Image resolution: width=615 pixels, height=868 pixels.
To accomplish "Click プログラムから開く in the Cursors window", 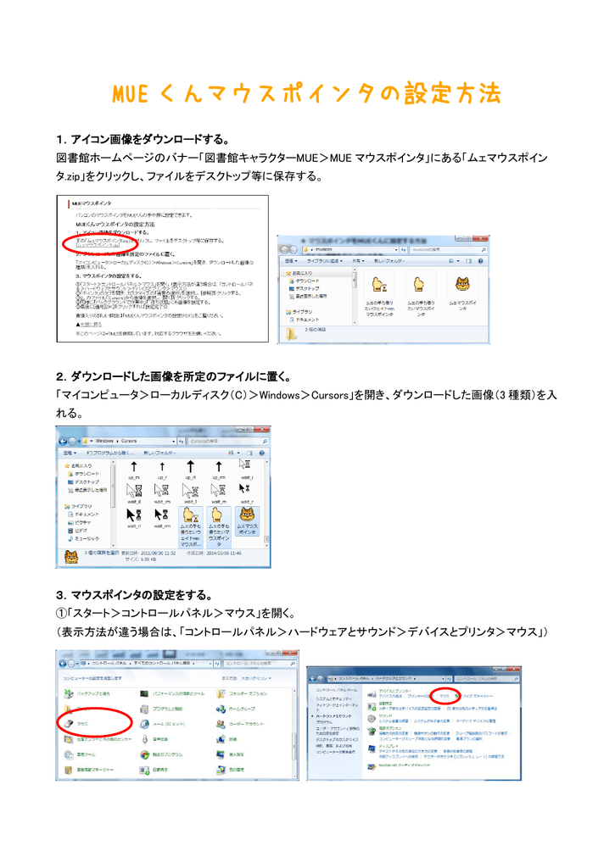I will point(110,453).
